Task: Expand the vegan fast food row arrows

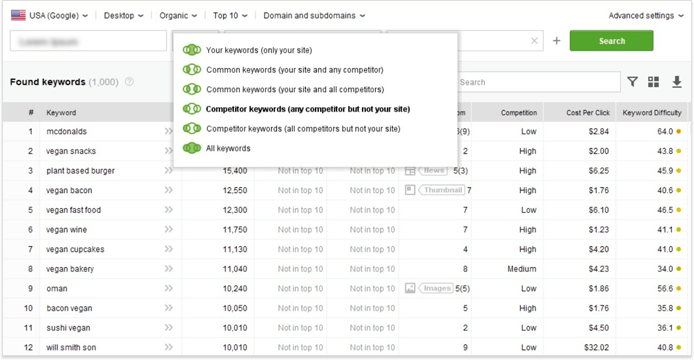Action: pos(168,210)
